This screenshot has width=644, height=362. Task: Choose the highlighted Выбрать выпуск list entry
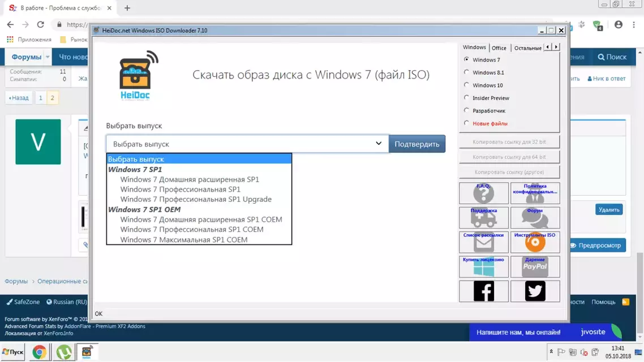click(x=199, y=159)
